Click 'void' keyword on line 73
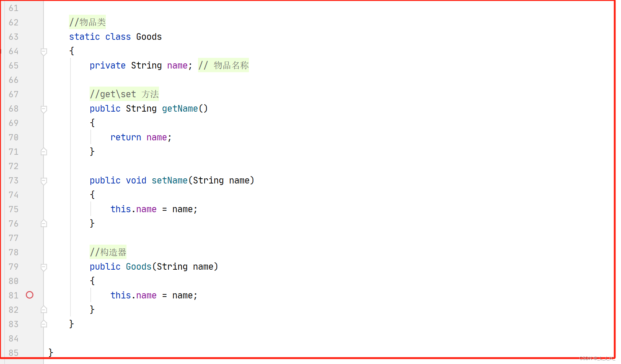The height and width of the screenshot is (364, 621). pyautogui.click(x=136, y=181)
